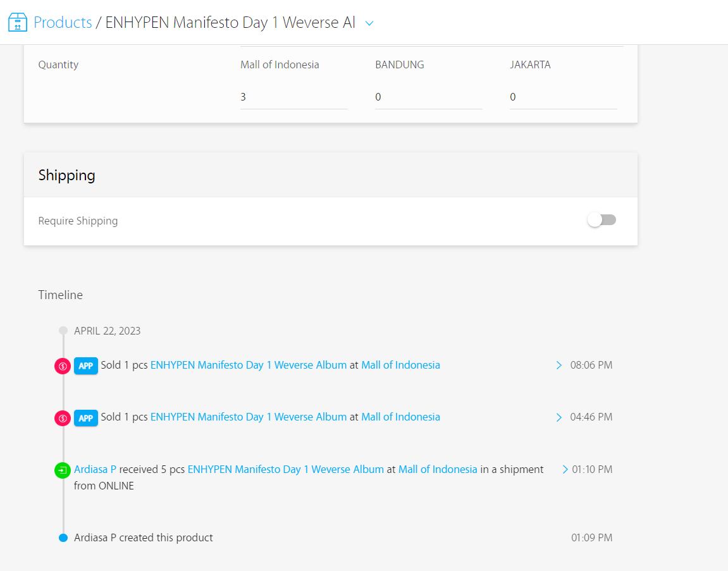Open the product title dropdown arrow

tap(370, 23)
